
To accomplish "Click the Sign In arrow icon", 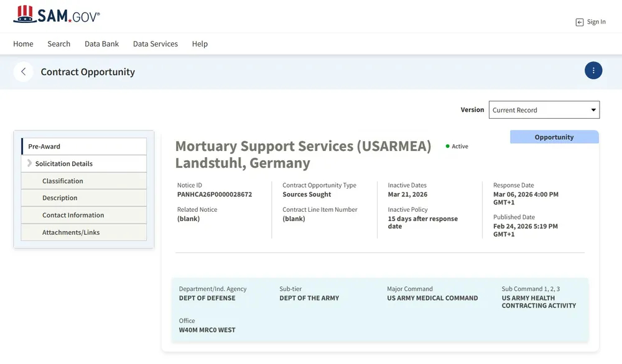I will click(x=580, y=22).
